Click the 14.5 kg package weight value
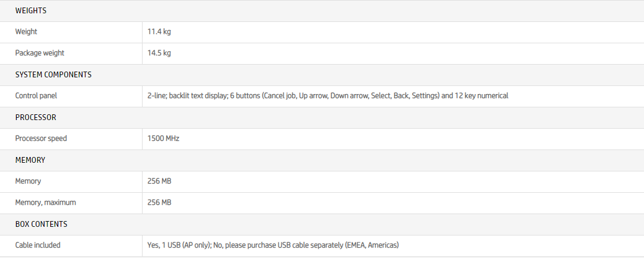This screenshot has width=644, height=258. [x=159, y=53]
